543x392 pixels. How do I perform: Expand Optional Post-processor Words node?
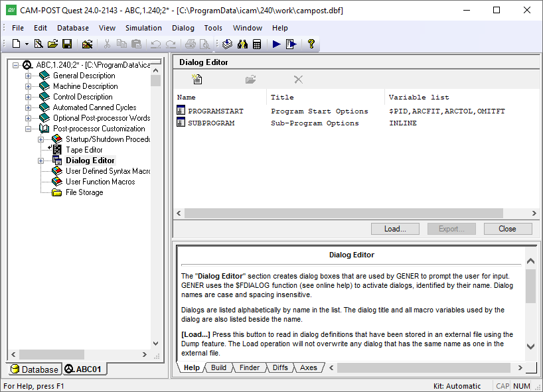tap(28, 118)
